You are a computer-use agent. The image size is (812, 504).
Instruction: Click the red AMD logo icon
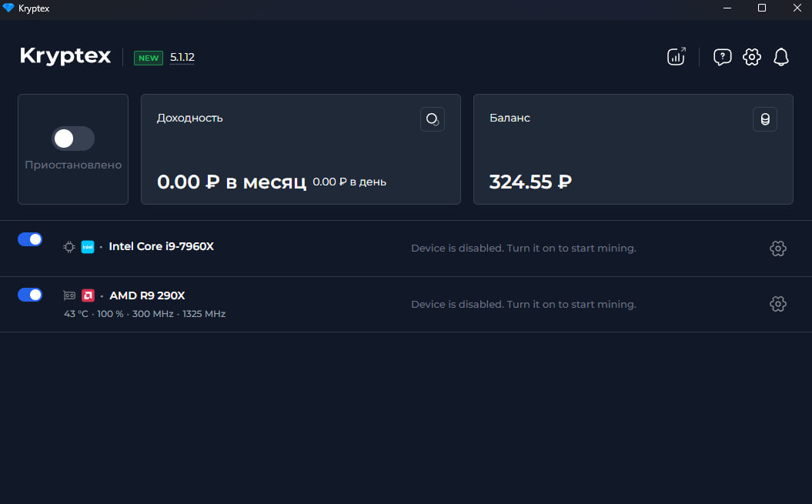(88, 295)
